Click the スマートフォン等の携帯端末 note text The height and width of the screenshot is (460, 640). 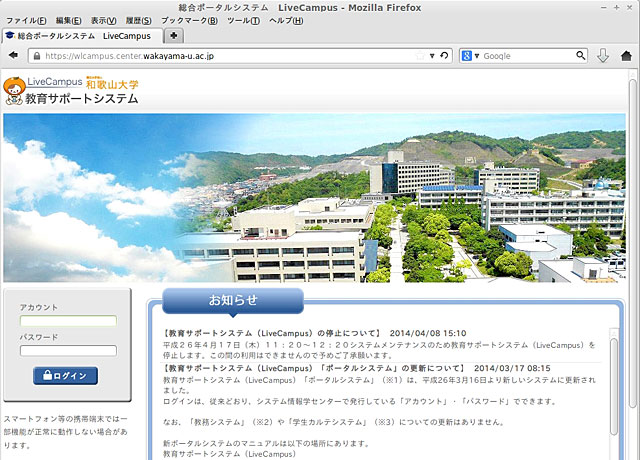pos(66,432)
